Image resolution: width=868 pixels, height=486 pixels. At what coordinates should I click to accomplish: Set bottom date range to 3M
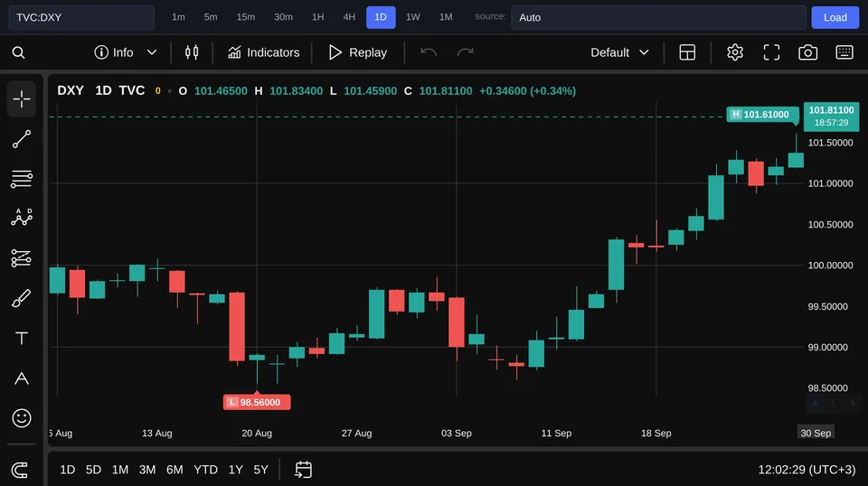(x=147, y=470)
